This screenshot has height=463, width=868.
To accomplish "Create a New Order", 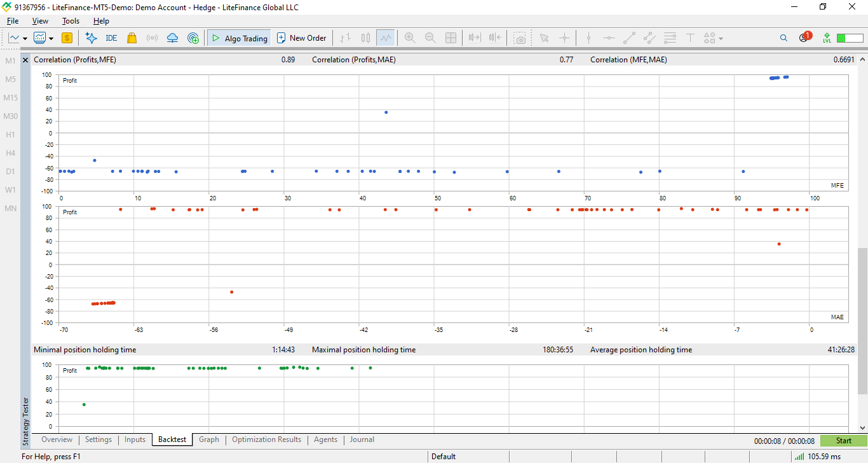I will (301, 38).
